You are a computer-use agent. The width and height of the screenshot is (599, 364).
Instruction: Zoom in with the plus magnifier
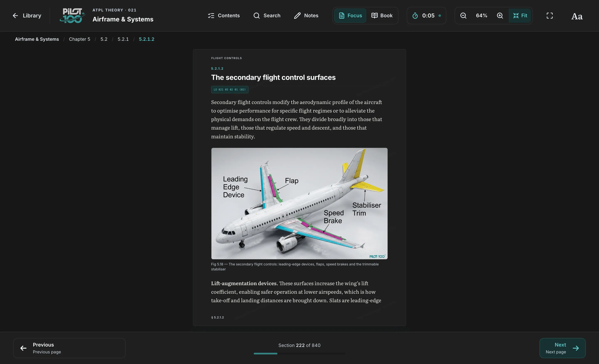tap(500, 16)
